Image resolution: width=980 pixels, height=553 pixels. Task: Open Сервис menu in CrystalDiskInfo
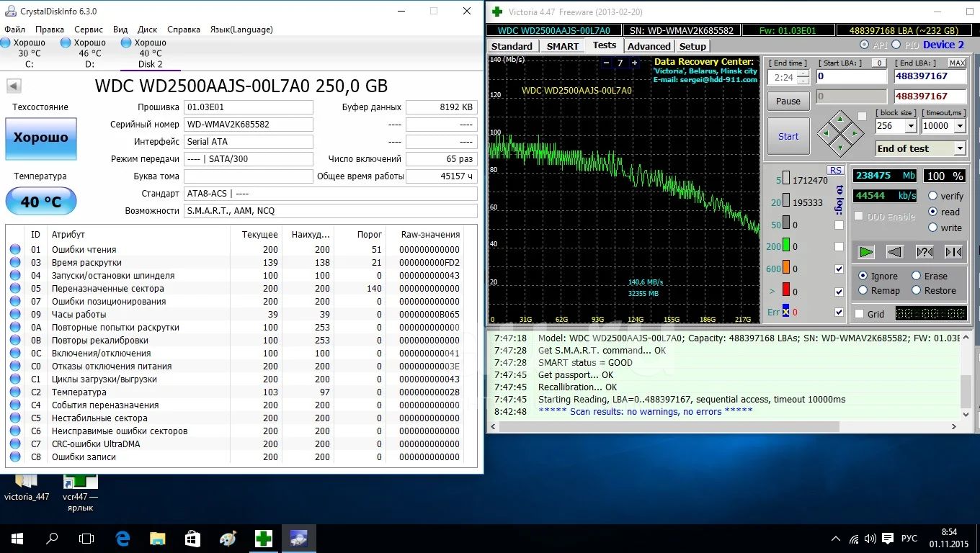[89, 30]
